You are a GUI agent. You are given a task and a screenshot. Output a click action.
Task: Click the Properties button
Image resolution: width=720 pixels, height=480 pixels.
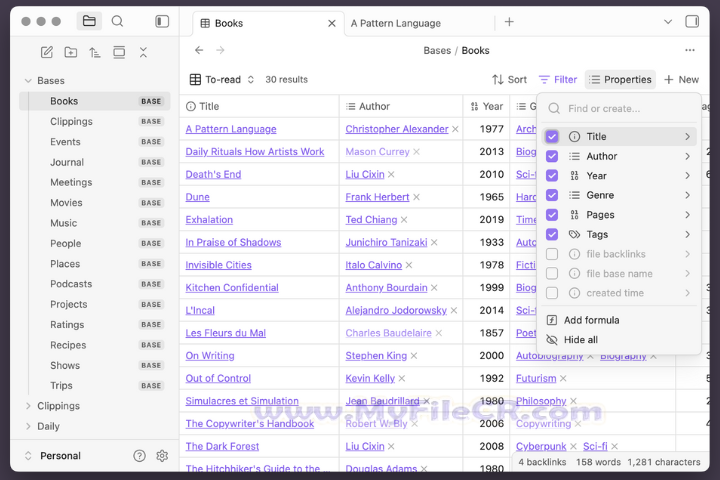620,79
